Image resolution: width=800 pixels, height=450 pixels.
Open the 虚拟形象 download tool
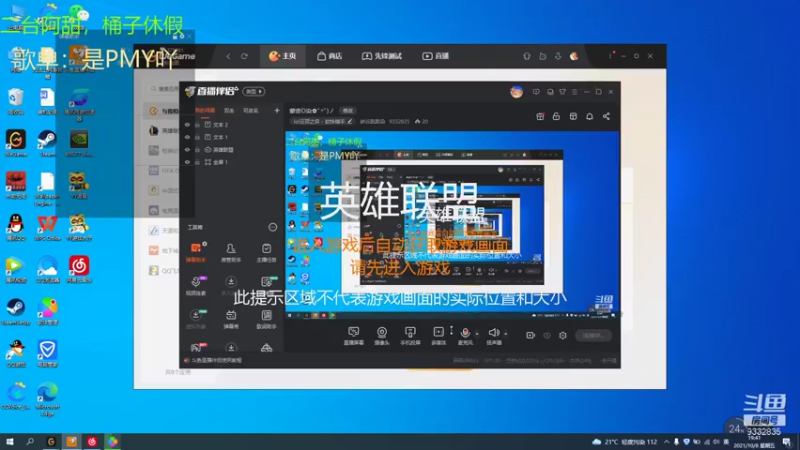196,319
